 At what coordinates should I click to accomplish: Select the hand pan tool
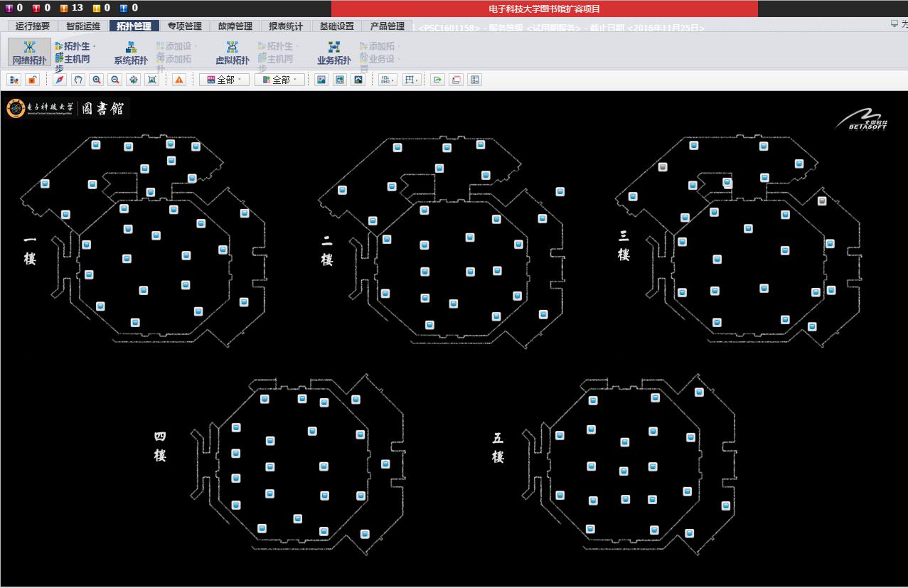[x=78, y=80]
